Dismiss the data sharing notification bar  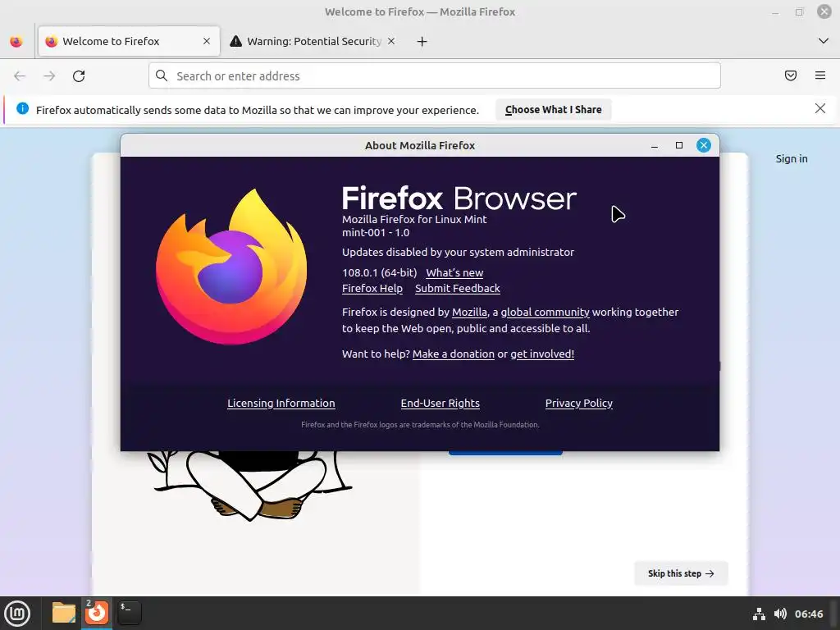click(x=820, y=109)
